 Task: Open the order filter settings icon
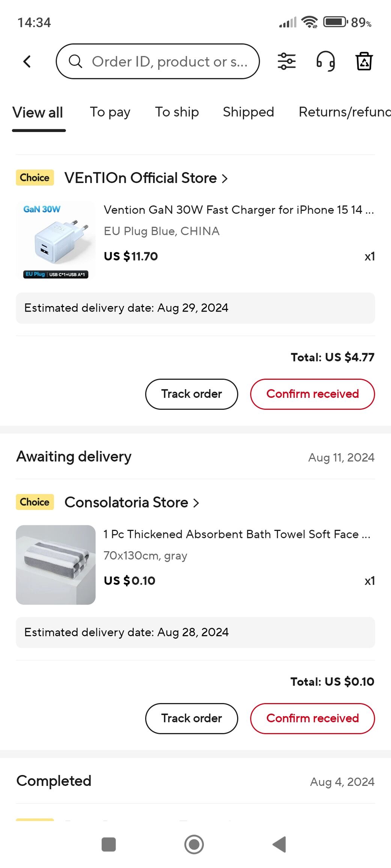pyautogui.click(x=287, y=61)
